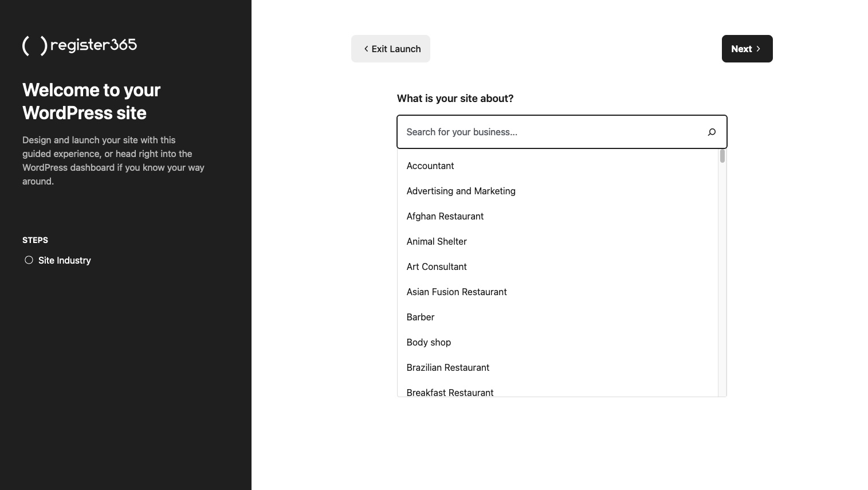Select the Site Industry step circle
The width and height of the screenshot is (868, 490).
pyautogui.click(x=29, y=260)
